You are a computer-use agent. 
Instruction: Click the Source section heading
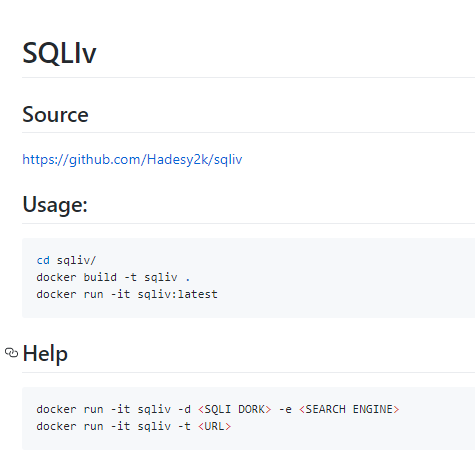(x=55, y=114)
